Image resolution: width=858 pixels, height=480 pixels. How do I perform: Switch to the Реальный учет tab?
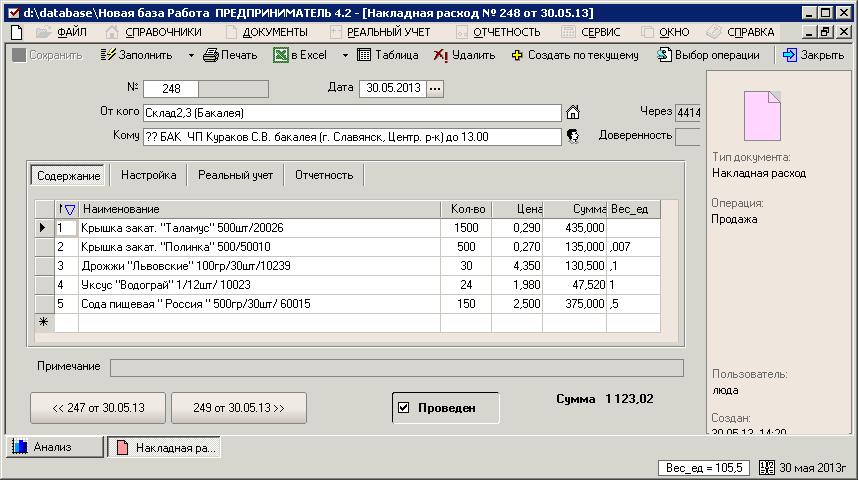235,175
